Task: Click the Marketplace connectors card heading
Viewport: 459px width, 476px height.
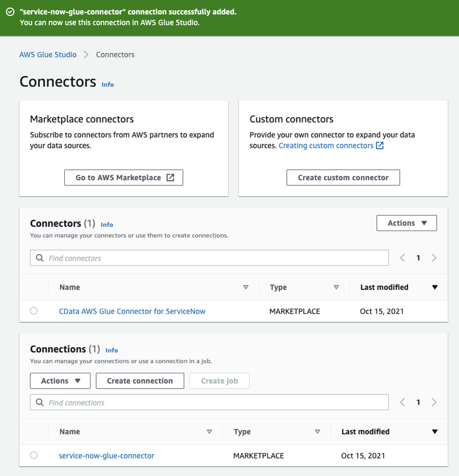Action: 82,119
